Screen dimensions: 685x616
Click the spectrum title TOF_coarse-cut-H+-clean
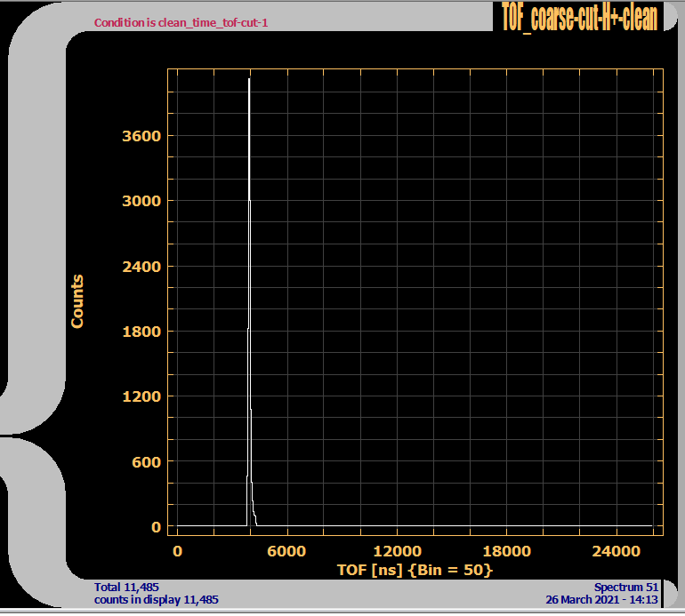(x=579, y=18)
